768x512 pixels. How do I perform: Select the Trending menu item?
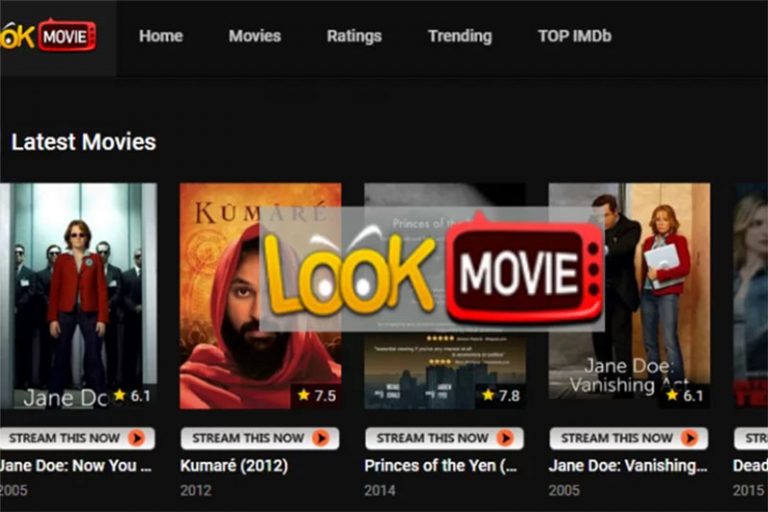point(459,36)
